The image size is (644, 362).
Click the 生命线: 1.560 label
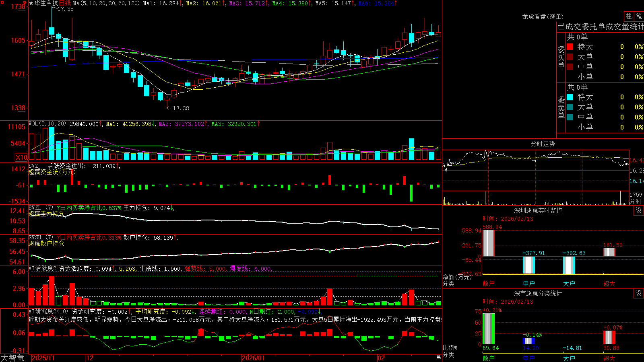[160, 269]
